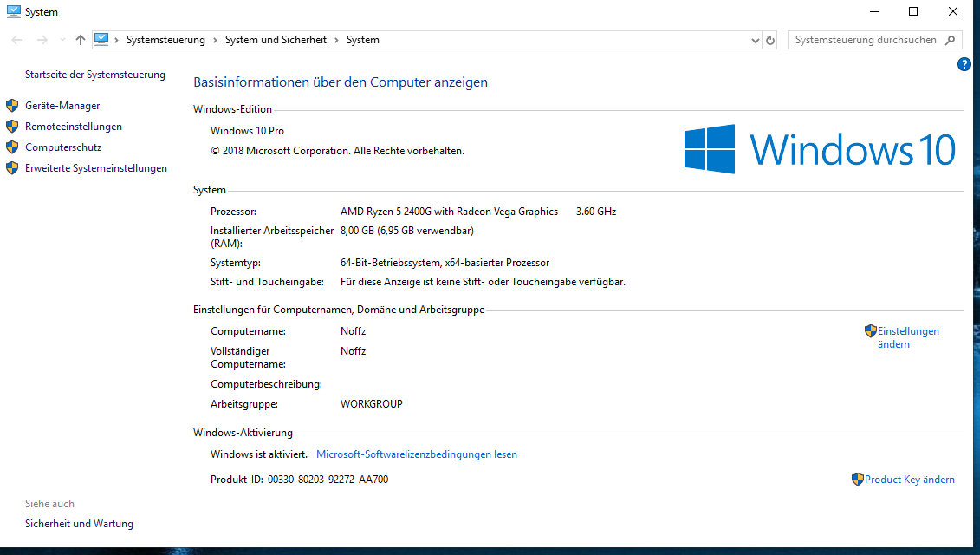This screenshot has width=980, height=555.
Task: Click the forward navigation arrow
Action: (42, 40)
